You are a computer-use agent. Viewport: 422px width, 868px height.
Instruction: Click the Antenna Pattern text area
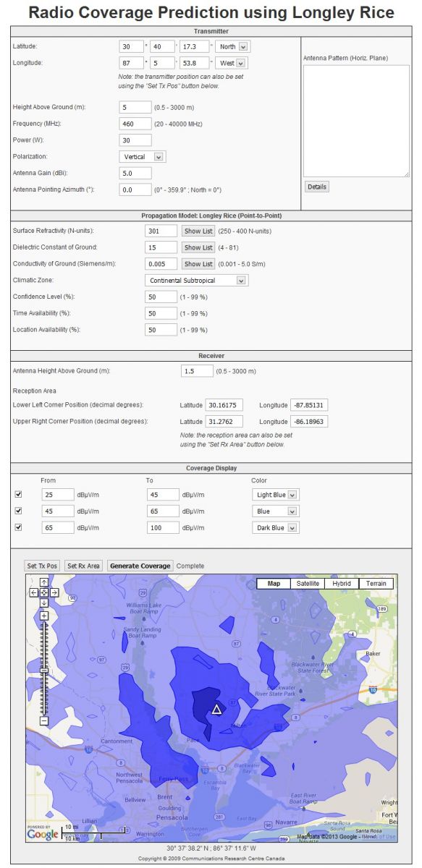[x=356, y=121]
